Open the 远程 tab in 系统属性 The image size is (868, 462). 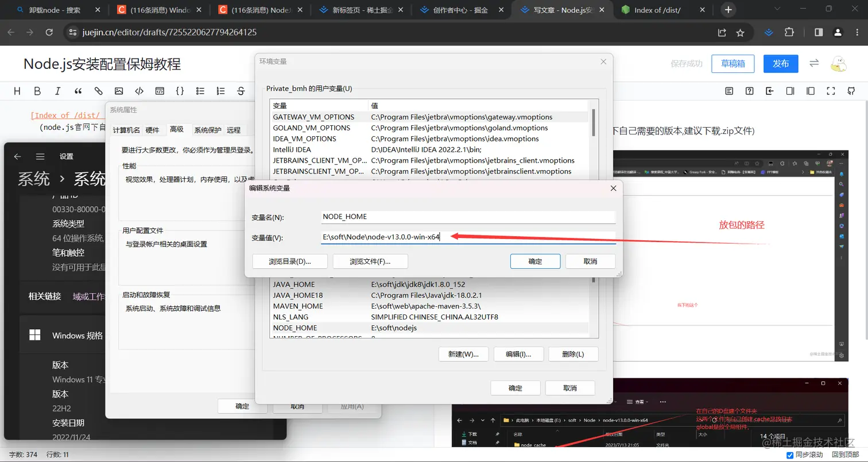tap(234, 130)
